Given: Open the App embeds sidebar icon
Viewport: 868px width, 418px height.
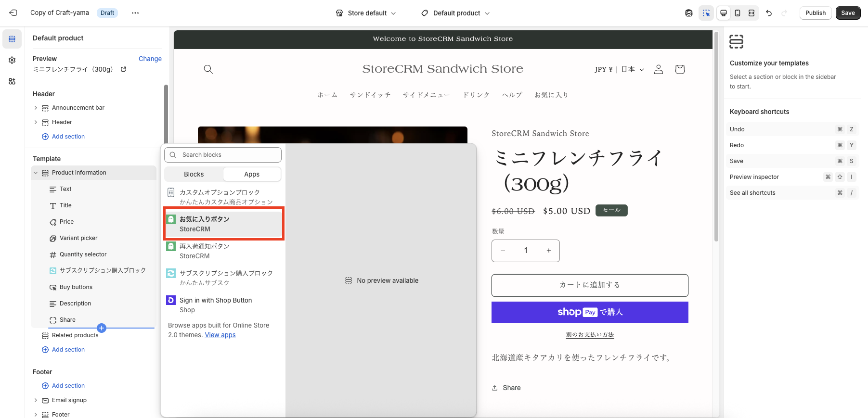Looking at the screenshot, I should 12,81.
